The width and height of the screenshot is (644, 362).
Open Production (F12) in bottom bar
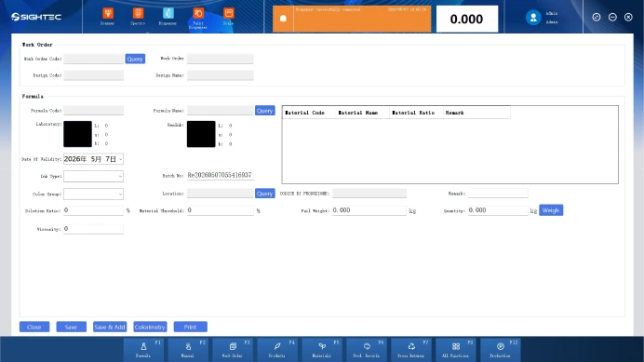pos(502,349)
